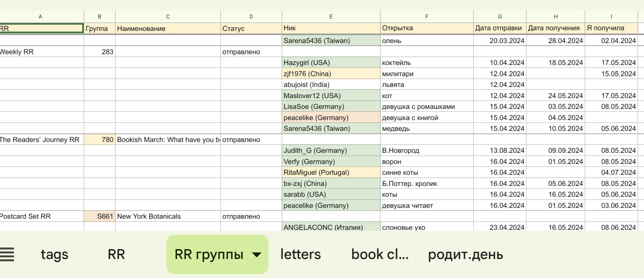Select column D header

tap(251, 17)
